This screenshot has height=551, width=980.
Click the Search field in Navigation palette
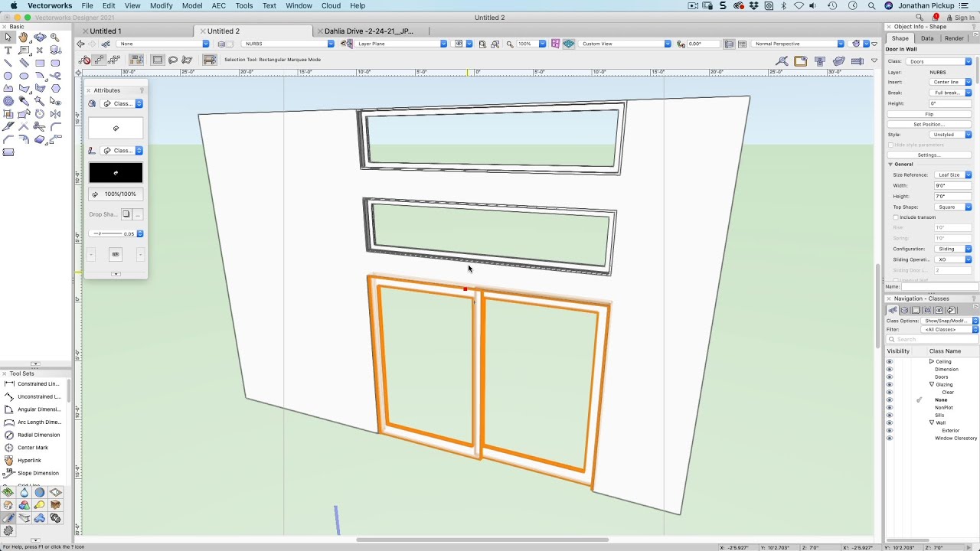932,339
